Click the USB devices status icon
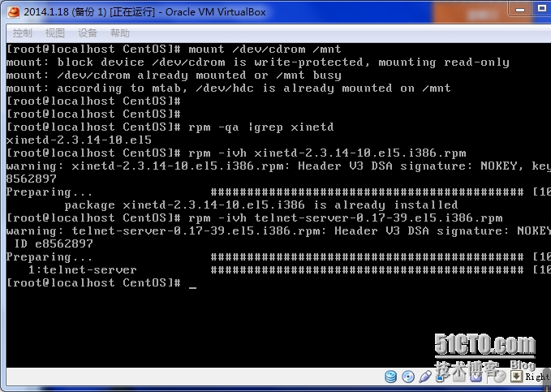The image size is (551, 392). pyautogui.click(x=425, y=377)
